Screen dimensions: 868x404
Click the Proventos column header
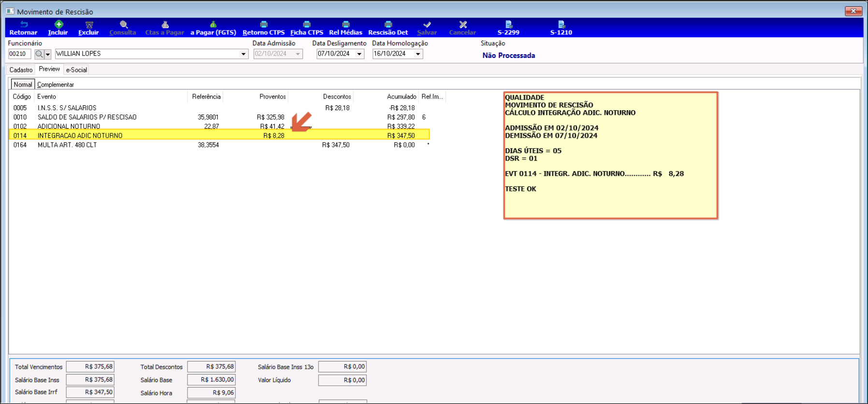pos(256,97)
